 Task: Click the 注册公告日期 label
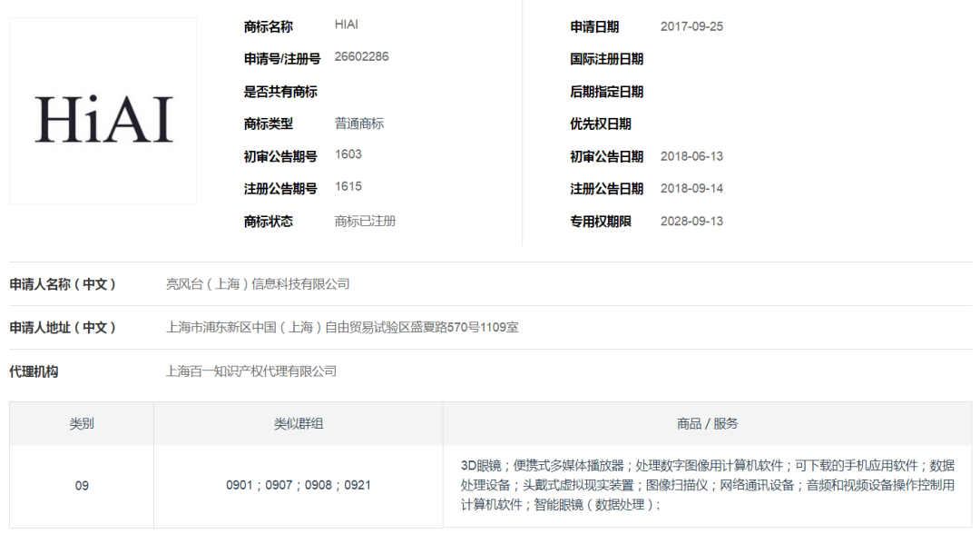coord(606,189)
